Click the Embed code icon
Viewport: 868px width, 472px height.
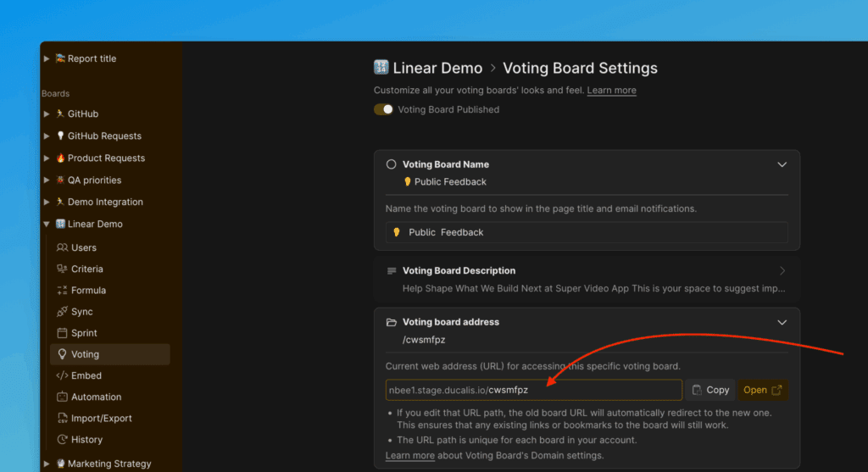click(62, 375)
